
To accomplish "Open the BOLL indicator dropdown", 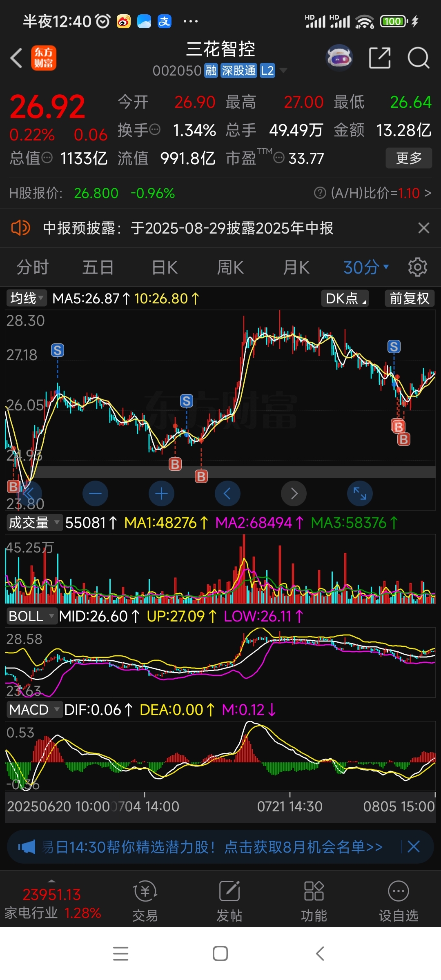I will pyautogui.click(x=31, y=616).
